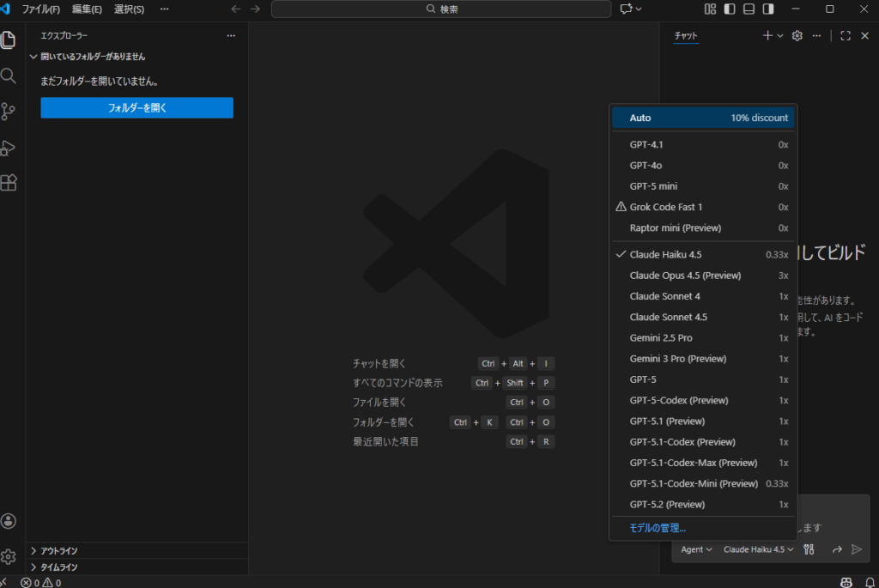Open the ファイル(F) menu

tap(41, 9)
